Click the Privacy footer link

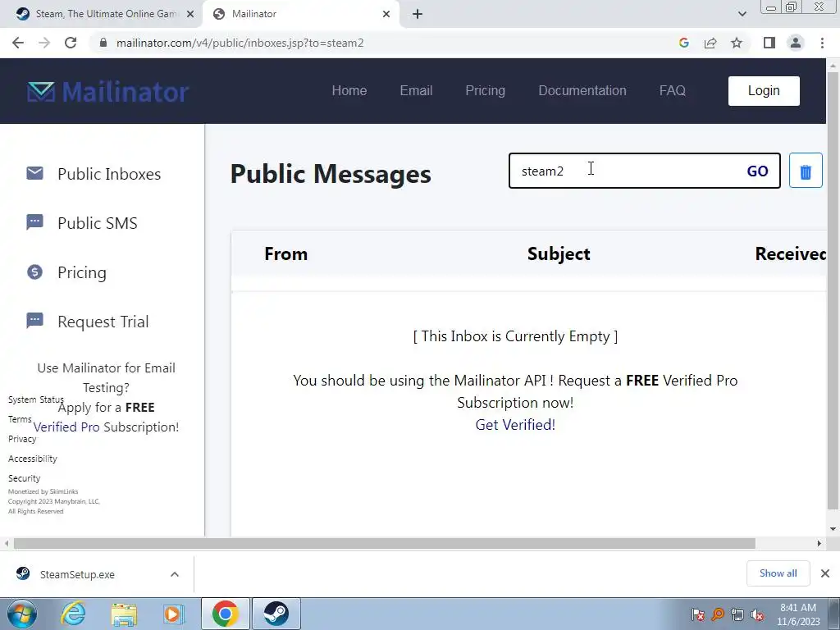click(x=22, y=440)
